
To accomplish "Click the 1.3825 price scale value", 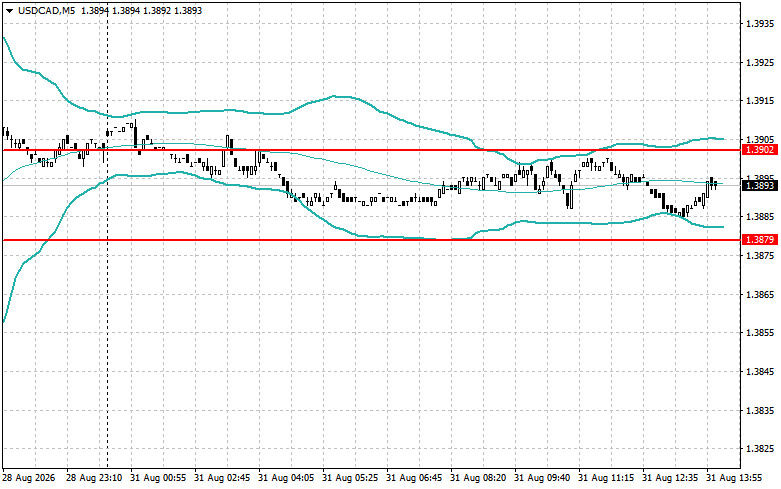I will pyautogui.click(x=760, y=449).
